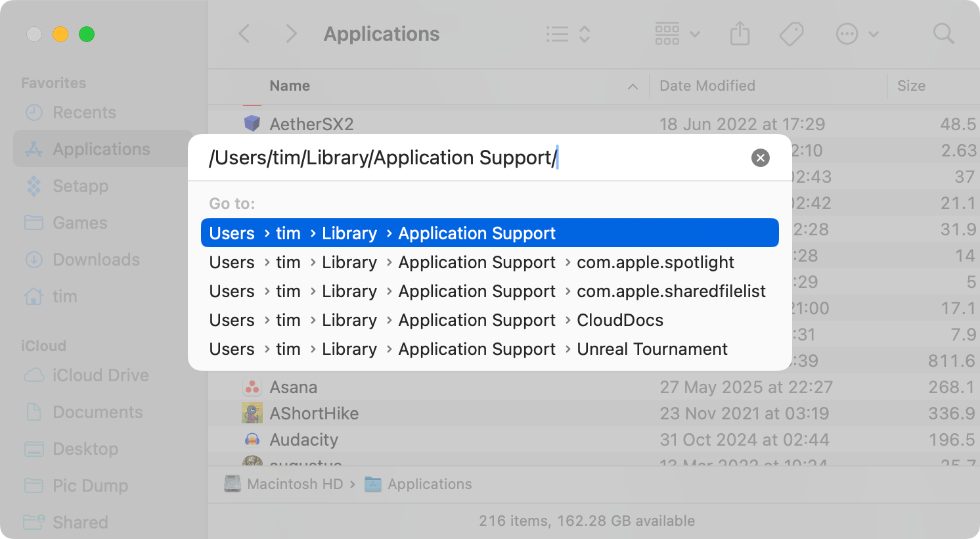Click the Tags icon in the toolbar
The width and height of the screenshot is (980, 539).
[x=791, y=34]
